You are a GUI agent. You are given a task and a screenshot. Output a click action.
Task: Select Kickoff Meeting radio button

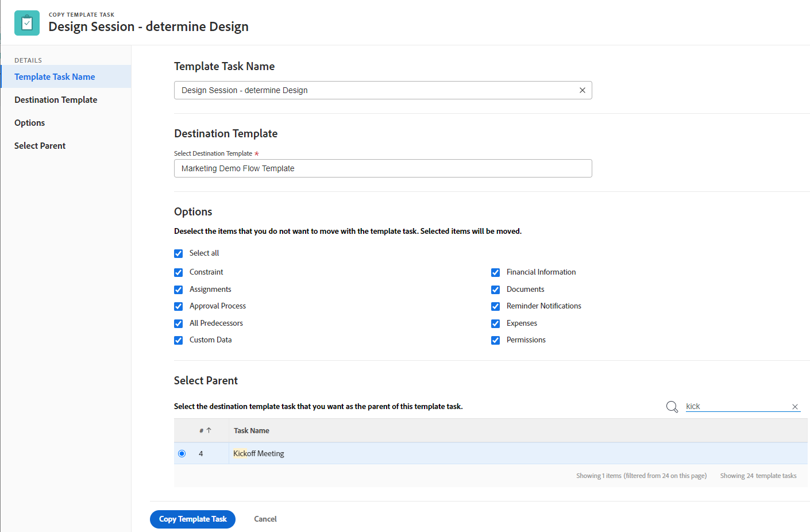[x=182, y=453]
